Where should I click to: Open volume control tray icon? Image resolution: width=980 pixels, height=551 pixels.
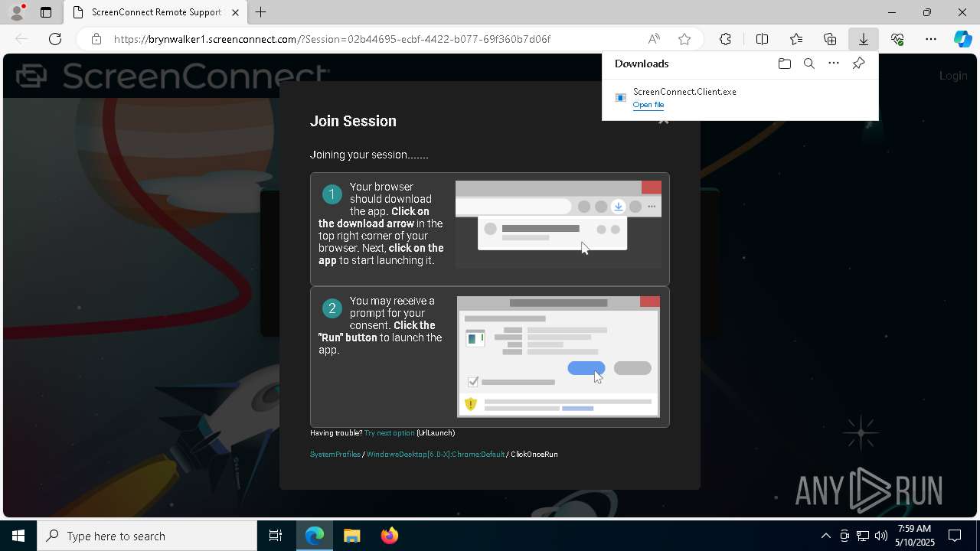[x=881, y=536]
